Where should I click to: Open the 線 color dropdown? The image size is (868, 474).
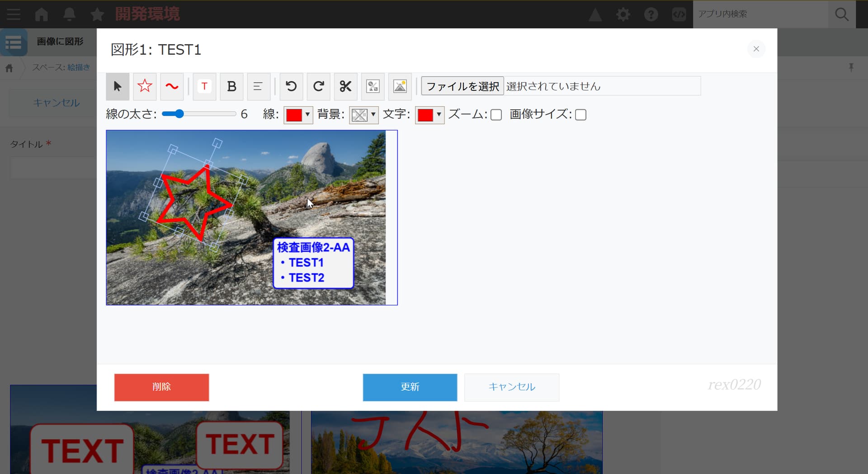(x=298, y=115)
